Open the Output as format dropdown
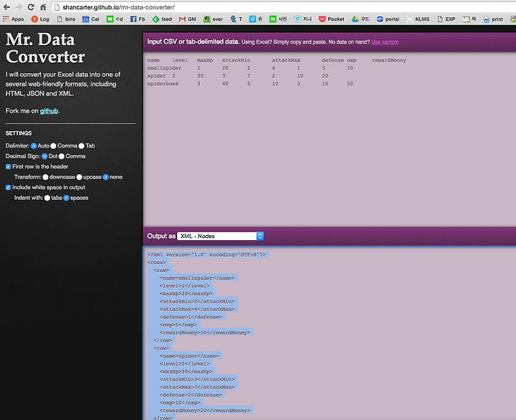516x420 pixels. pos(220,236)
